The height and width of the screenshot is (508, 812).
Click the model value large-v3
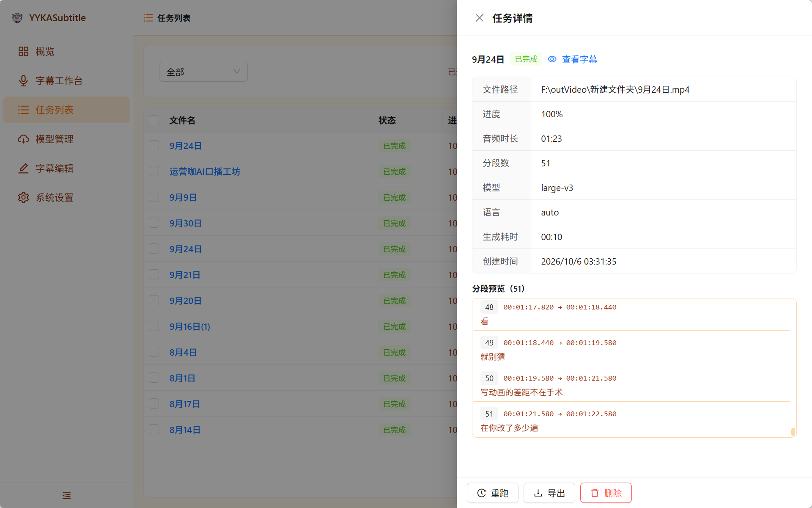coord(557,188)
